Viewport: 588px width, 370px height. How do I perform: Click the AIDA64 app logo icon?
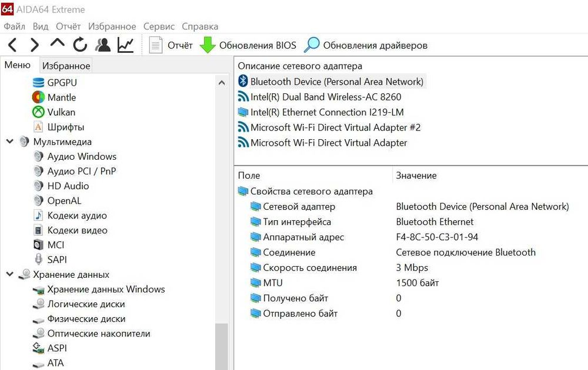7,9
